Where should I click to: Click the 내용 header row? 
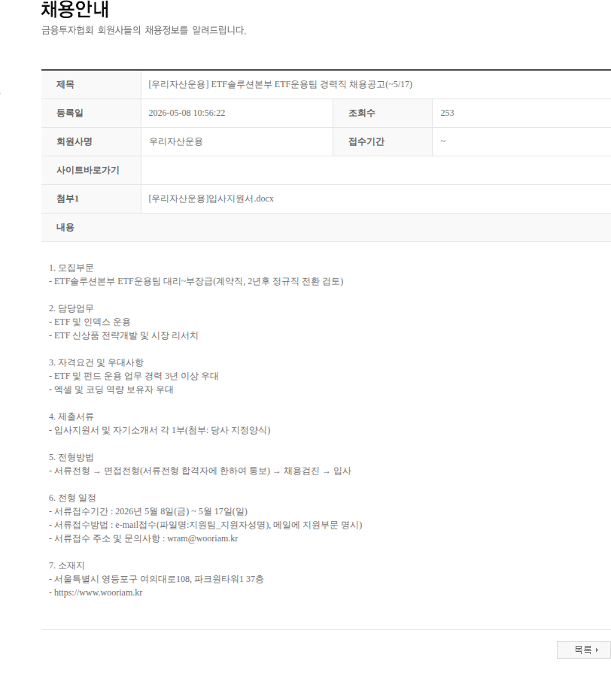click(326, 227)
